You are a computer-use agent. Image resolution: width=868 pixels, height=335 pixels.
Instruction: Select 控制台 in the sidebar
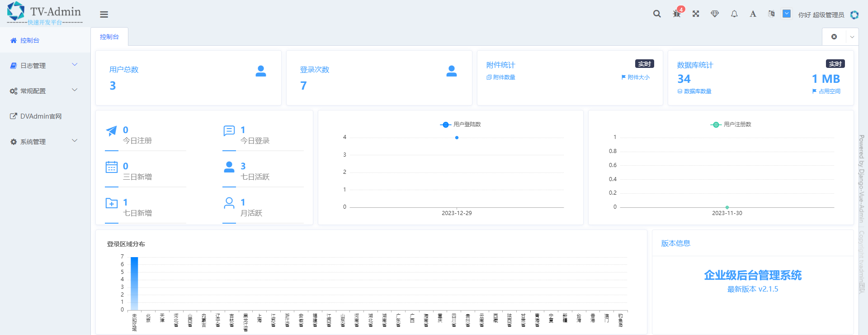click(45, 40)
